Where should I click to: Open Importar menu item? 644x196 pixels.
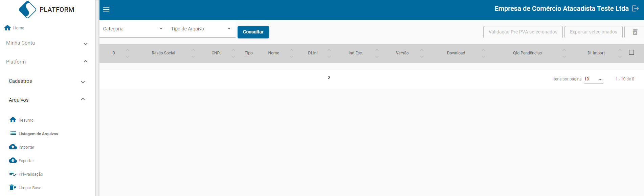26,147
